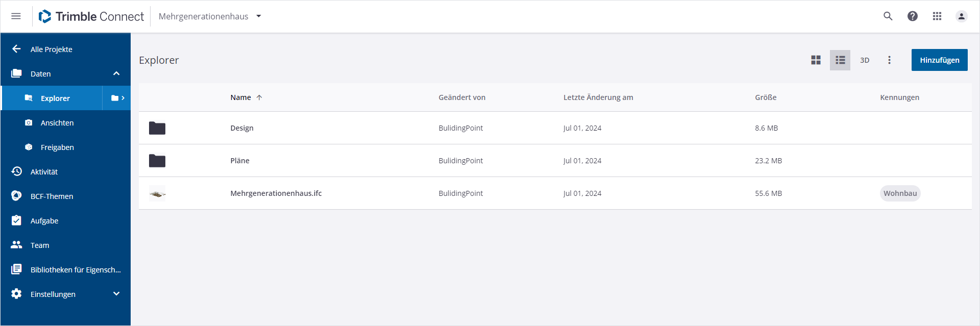Click the Mehrgenerationenhaus.ifc model thumbnail
The height and width of the screenshot is (326, 980).
coord(157,193)
